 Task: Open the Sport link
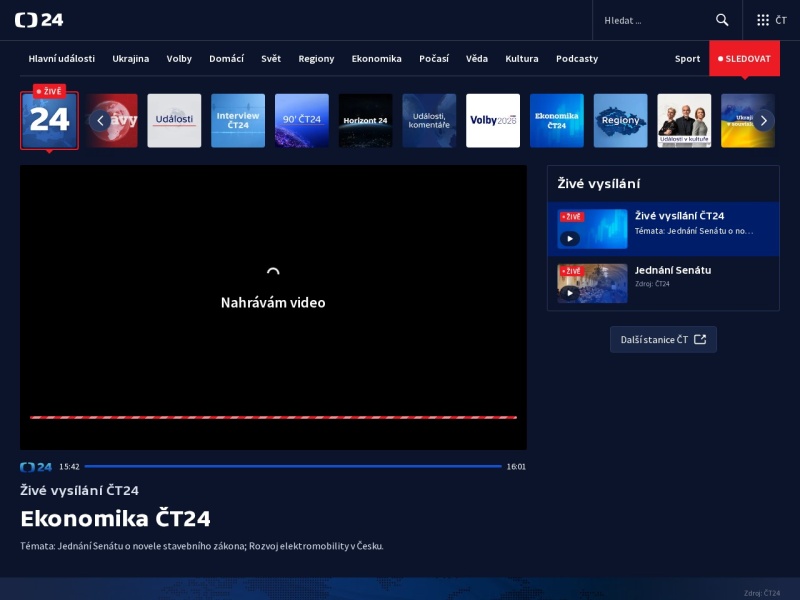[x=687, y=59]
